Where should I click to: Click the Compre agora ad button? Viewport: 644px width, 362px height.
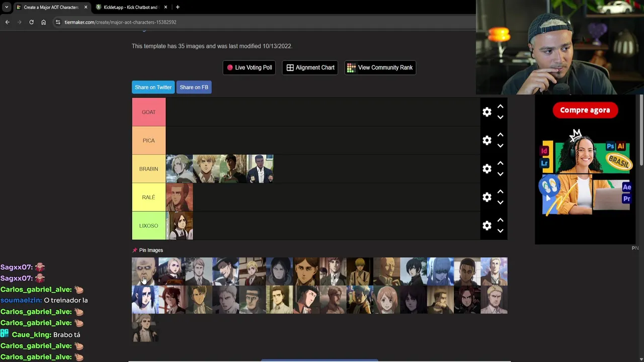585,110
